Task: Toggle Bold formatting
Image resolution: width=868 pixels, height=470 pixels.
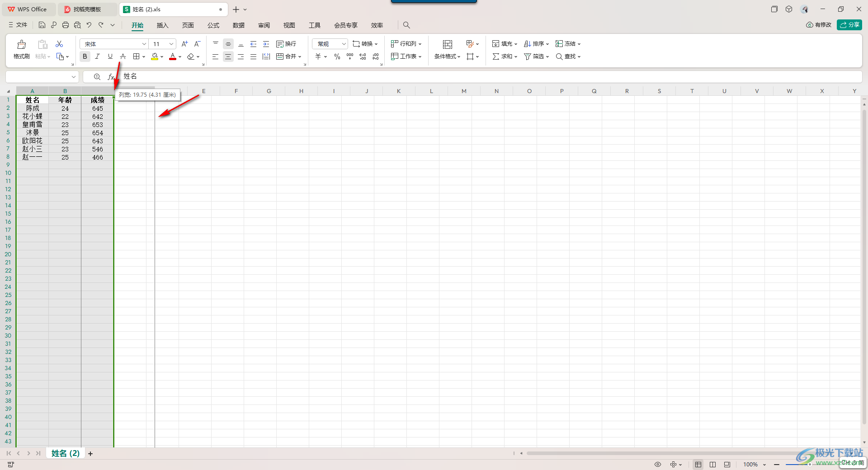Action: [x=85, y=56]
